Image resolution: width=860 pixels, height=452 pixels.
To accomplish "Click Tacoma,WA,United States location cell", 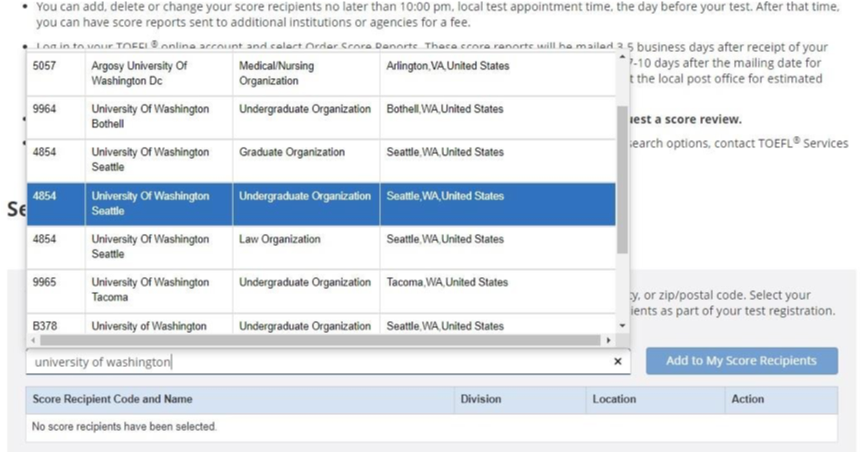I will 498,291.
